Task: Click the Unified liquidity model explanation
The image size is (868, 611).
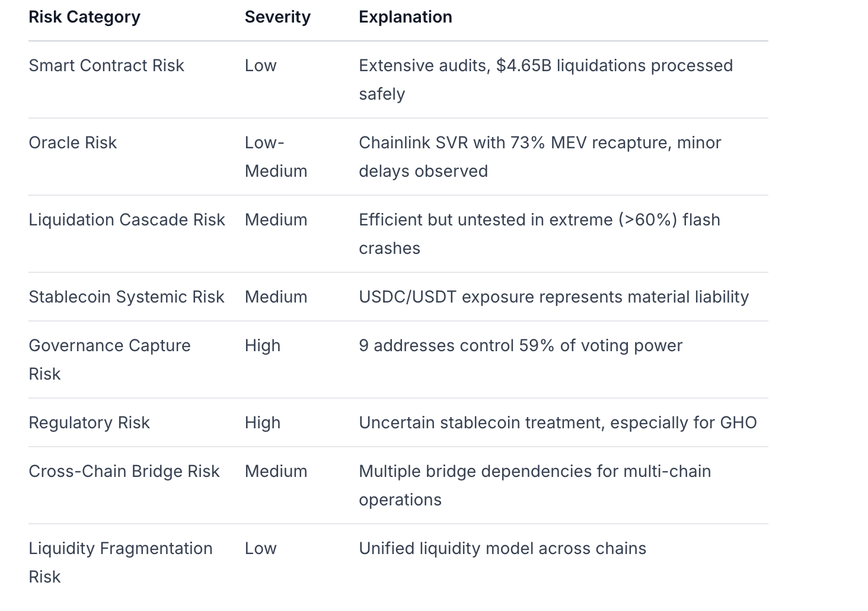Action: 502,549
